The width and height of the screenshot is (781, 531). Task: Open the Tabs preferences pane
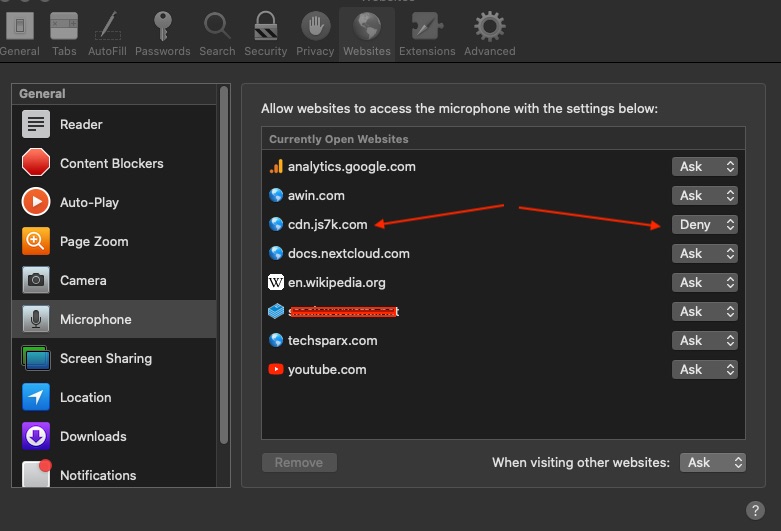(64, 34)
